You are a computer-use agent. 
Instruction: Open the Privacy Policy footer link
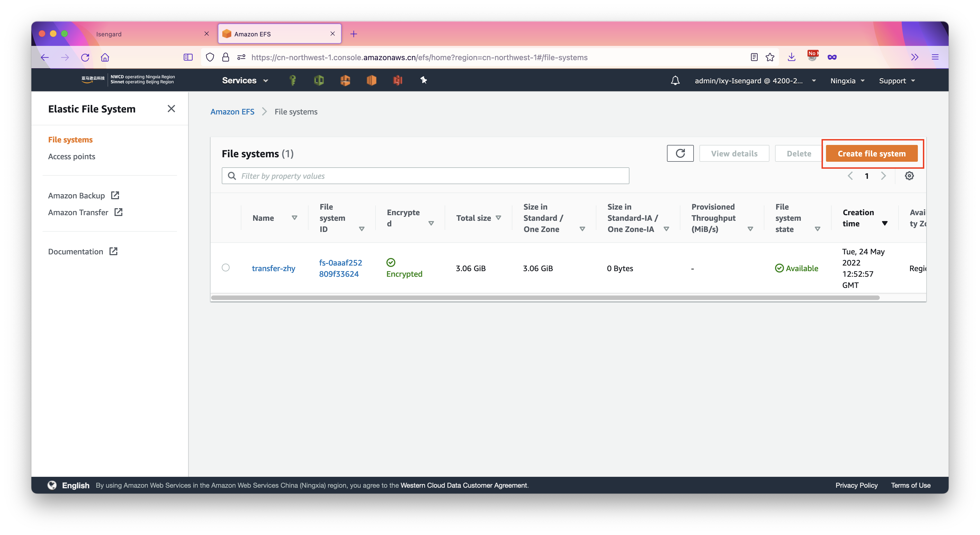coord(856,485)
